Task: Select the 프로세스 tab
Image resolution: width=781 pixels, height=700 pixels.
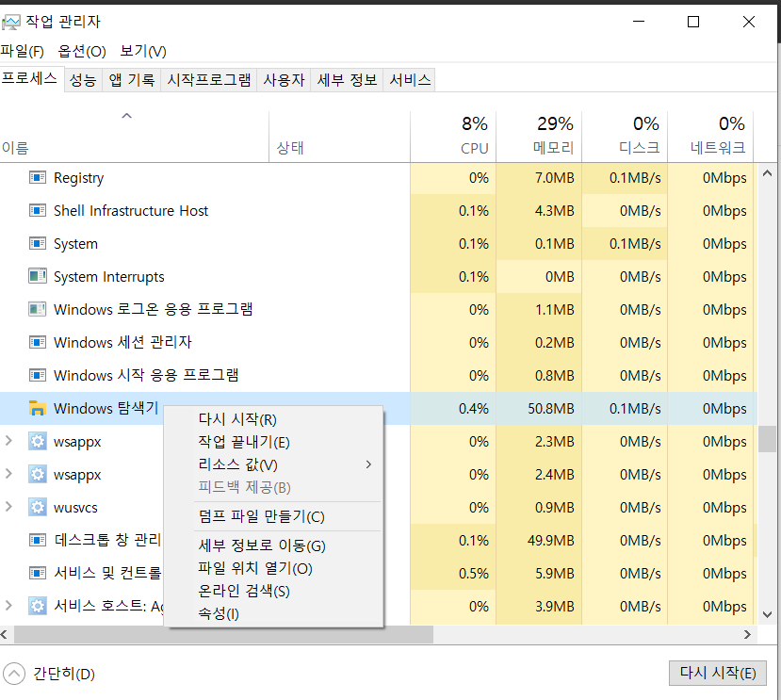Action: (30, 79)
